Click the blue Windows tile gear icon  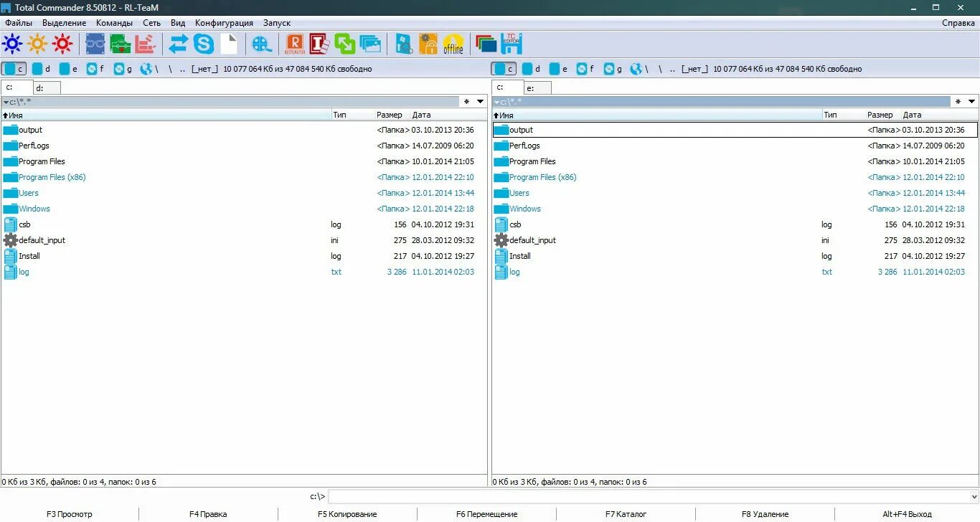pos(404,44)
